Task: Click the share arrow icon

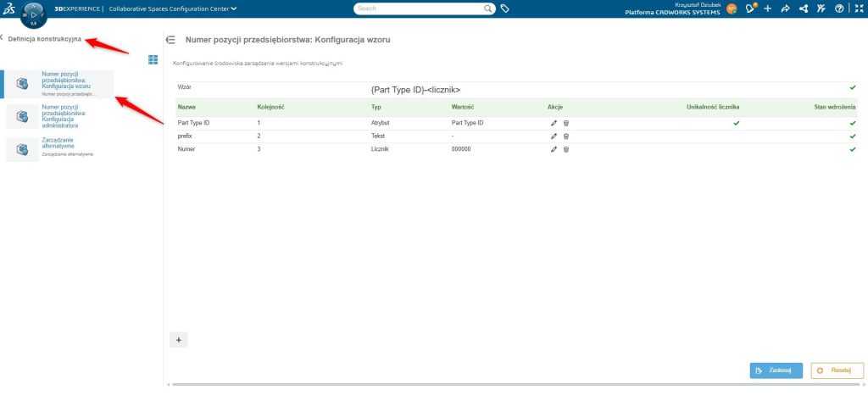Action: pyautogui.click(x=785, y=8)
